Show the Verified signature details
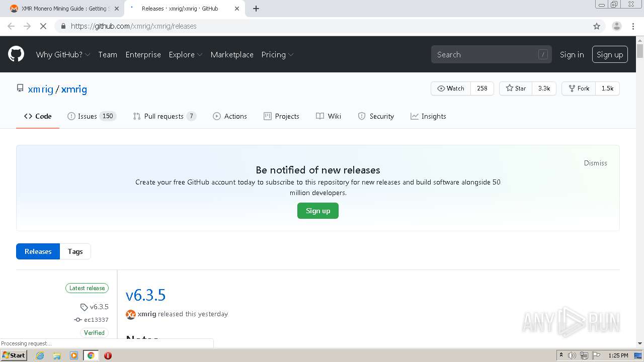 click(95, 333)
